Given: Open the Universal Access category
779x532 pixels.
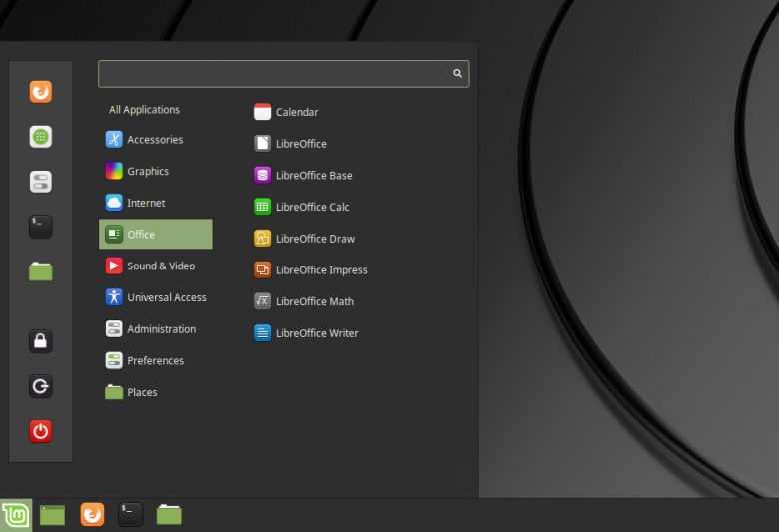Looking at the screenshot, I should click(156, 297).
